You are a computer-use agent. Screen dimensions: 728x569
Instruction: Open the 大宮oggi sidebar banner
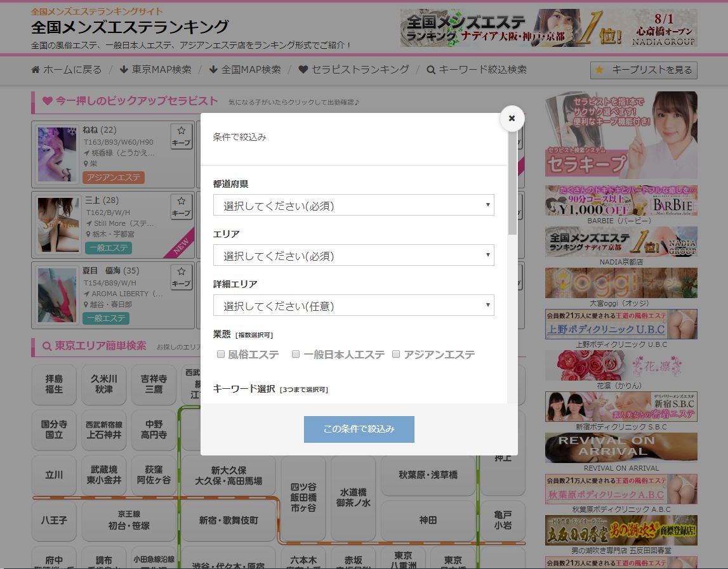[621, 283]
